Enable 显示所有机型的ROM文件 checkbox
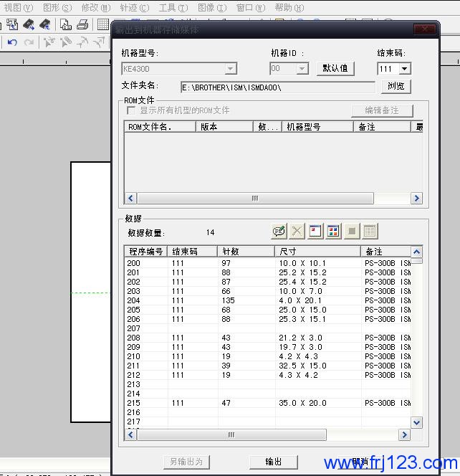 point(131,110)
